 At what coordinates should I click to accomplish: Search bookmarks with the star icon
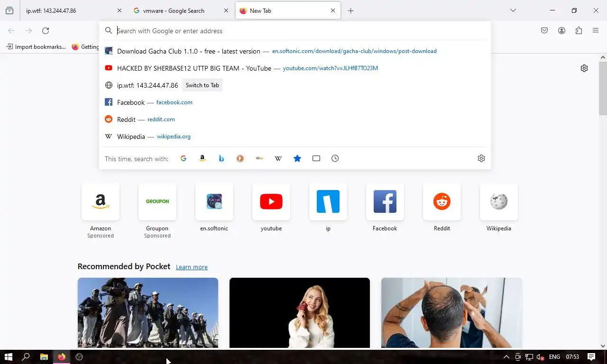297,158
